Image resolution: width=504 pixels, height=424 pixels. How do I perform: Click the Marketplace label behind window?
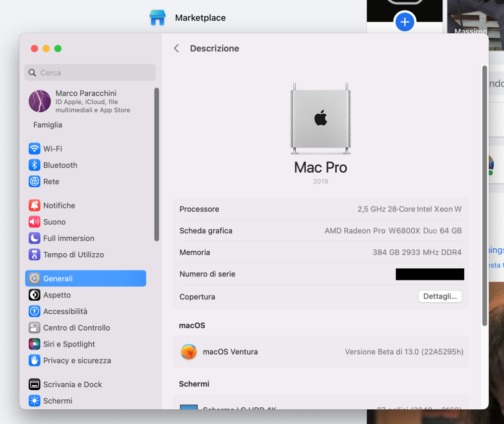click(x=200, y=18)
